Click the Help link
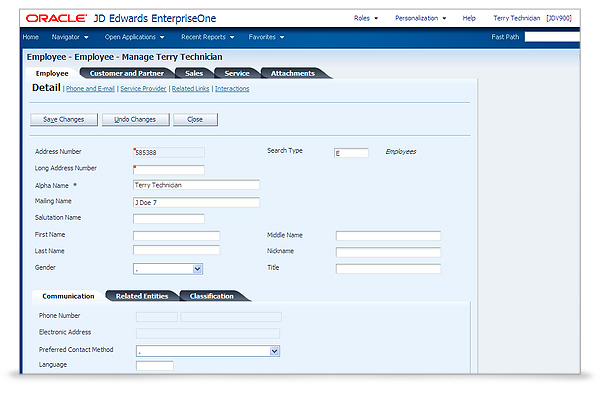Viewport: 600px width, 400px height. (469, 18)
